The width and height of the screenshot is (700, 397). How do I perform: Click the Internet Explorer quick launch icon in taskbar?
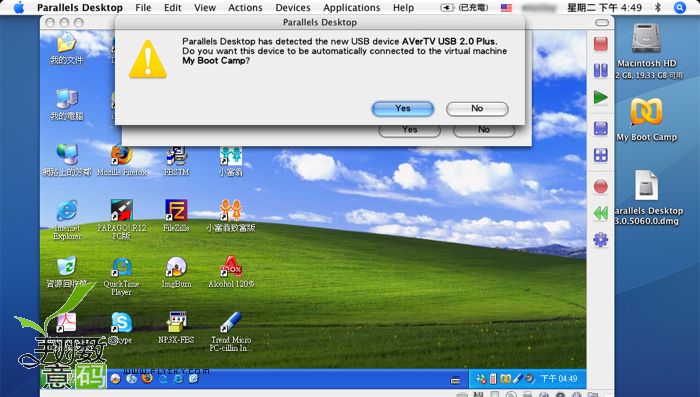point(178,379)
